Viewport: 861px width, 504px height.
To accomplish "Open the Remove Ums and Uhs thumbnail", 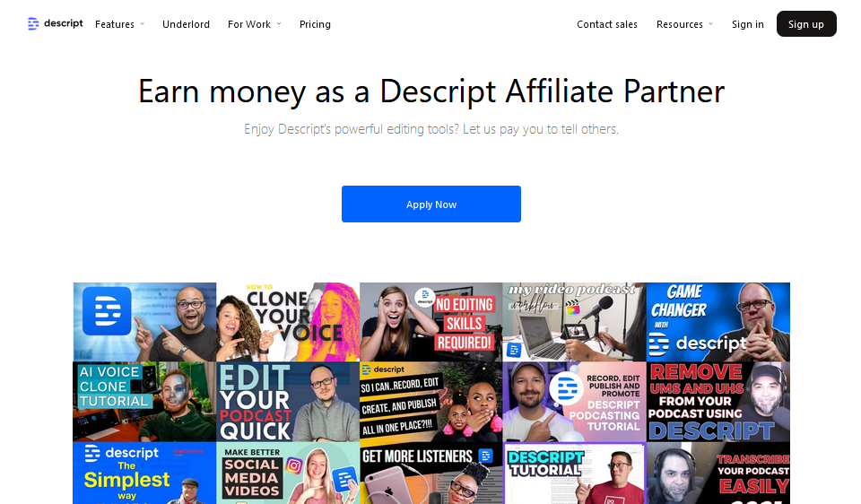I will pos(718,402).
